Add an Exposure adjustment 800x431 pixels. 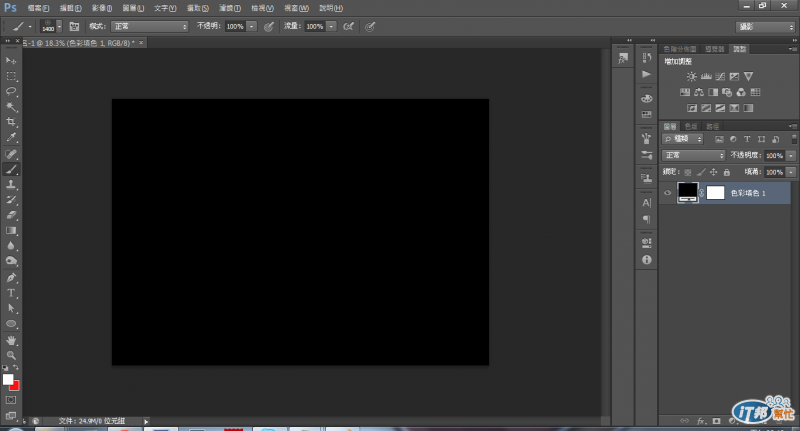click(734, 77)
